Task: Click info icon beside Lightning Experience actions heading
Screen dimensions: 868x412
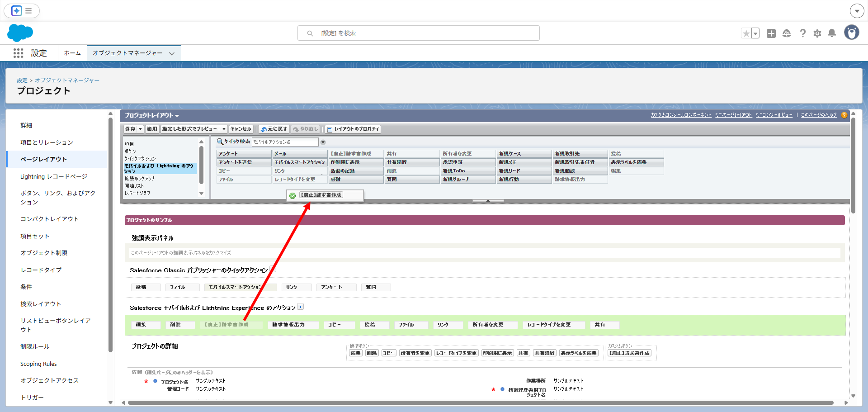Action: 301,307
